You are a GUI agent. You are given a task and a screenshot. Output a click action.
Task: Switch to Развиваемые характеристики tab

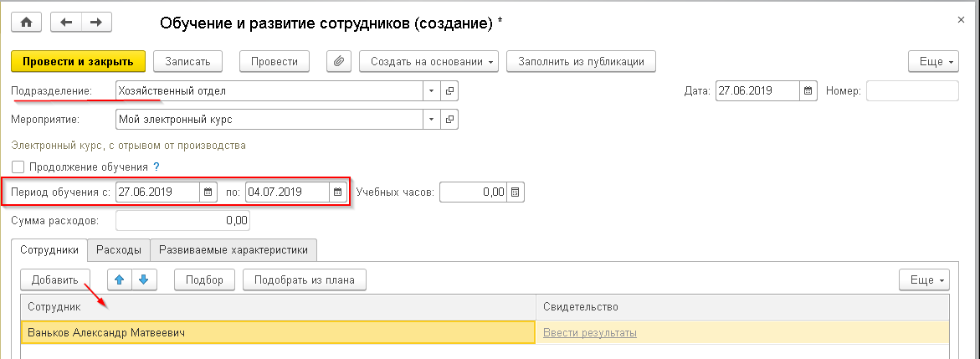click(x=233, y=249)
